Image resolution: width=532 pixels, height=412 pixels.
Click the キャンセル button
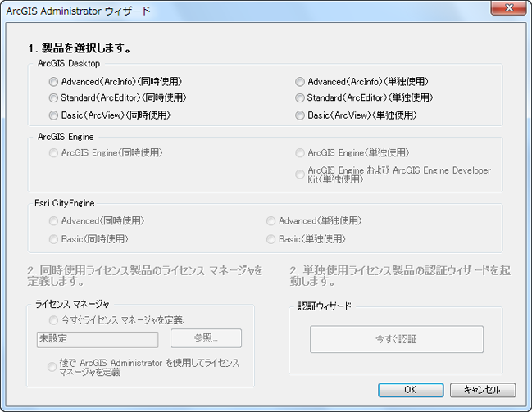[x=483, y=390]
